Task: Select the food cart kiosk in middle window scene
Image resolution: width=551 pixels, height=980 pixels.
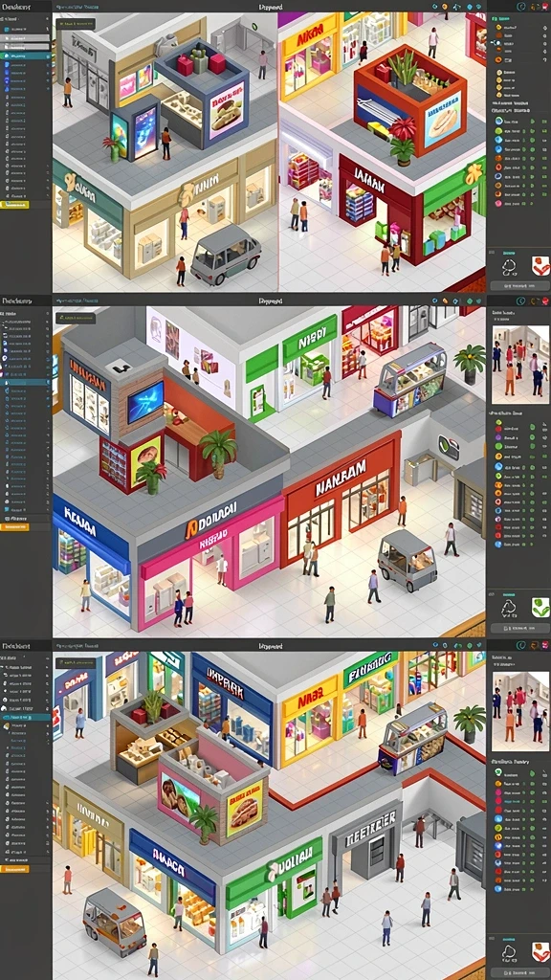Action: point(411,379)
